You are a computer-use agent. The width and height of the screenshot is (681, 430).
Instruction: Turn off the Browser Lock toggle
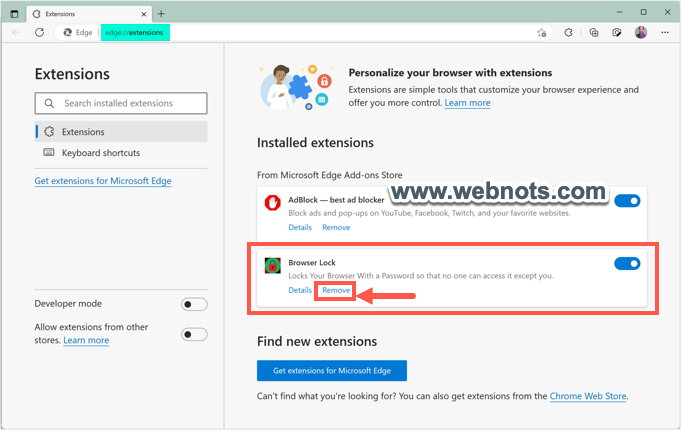[x=627, y=264]
